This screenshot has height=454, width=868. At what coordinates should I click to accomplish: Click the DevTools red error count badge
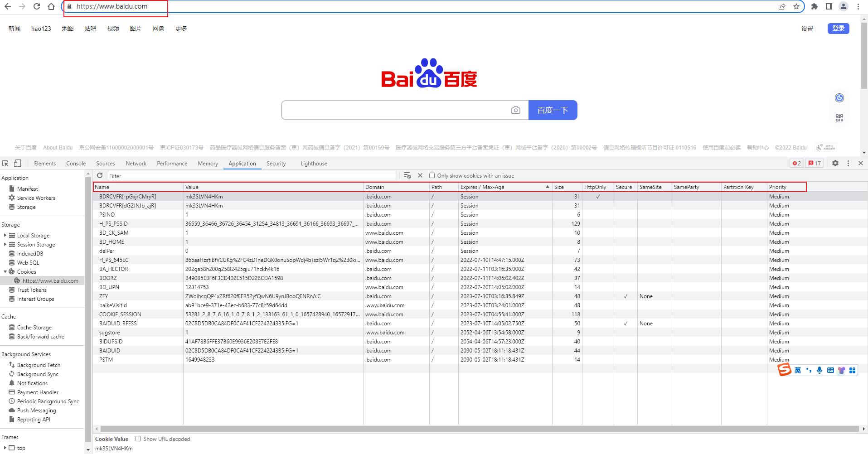(797, 164)
